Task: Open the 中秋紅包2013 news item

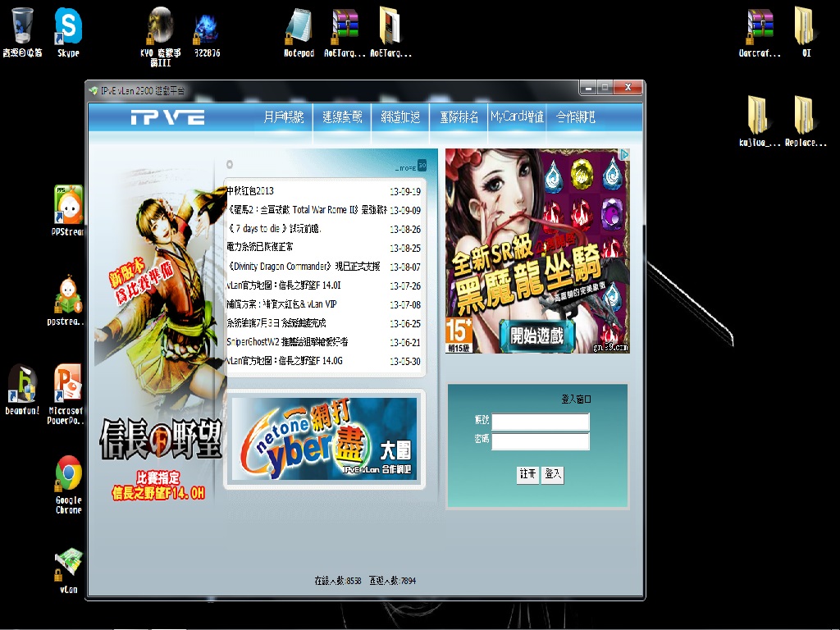Action: coord(249,190)
